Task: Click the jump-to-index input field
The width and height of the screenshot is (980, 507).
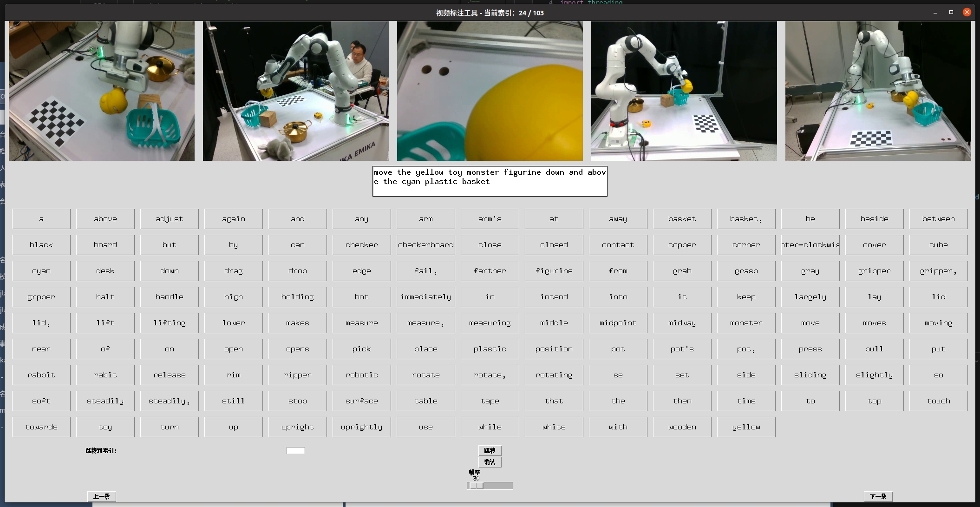Action: [295, 450]
